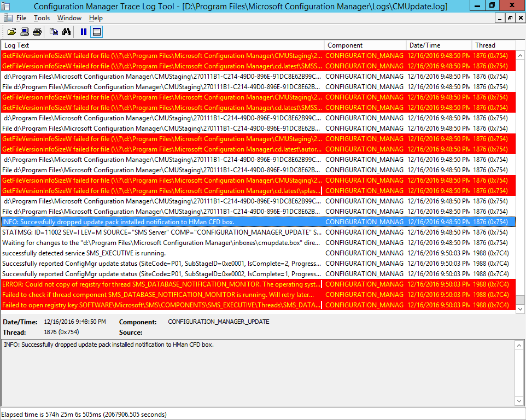
Task: Minimize the inner CMUpdate.log document window
Action: [x=500, y=18]
